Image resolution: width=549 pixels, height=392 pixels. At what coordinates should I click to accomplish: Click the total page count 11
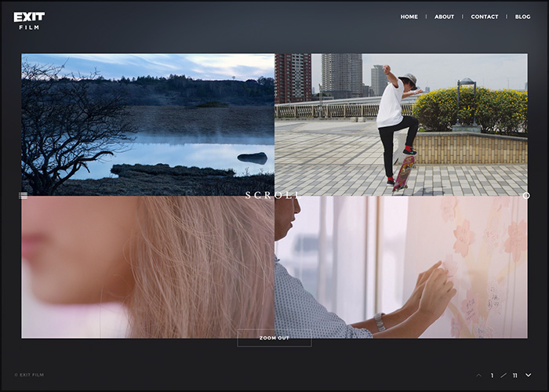(x=514, y=376)
